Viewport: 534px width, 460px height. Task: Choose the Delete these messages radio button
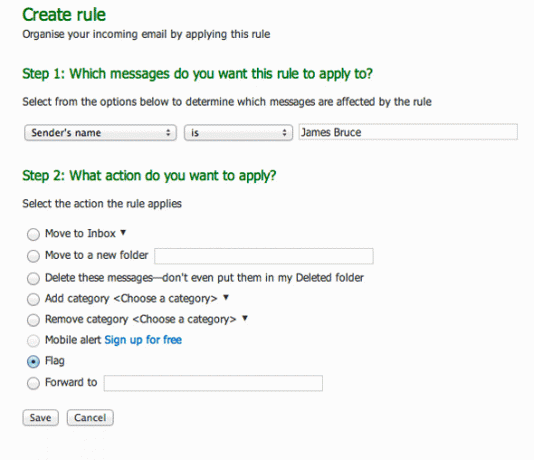[x=33, y=278]
